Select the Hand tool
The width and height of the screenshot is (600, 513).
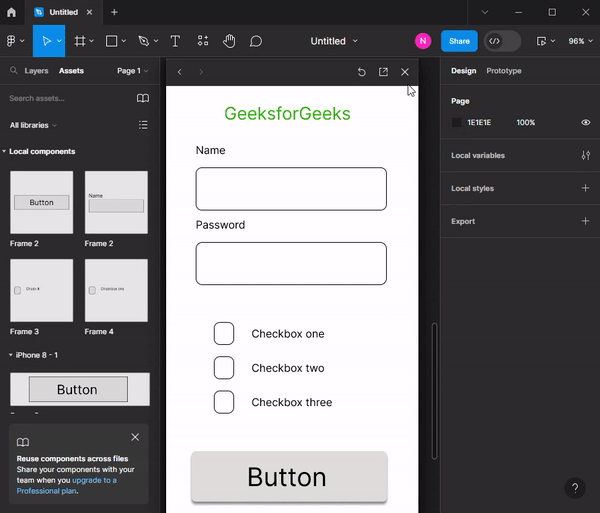(229, 41)
